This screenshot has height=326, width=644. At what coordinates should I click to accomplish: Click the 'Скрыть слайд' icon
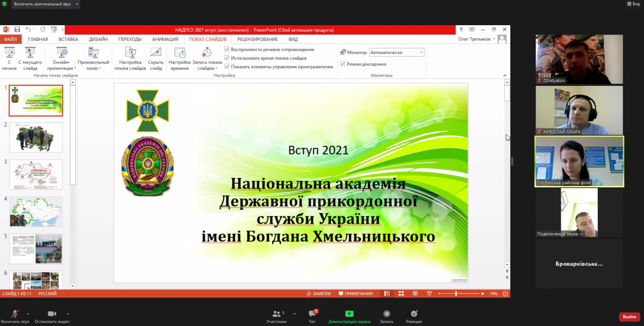pos(156,53)
